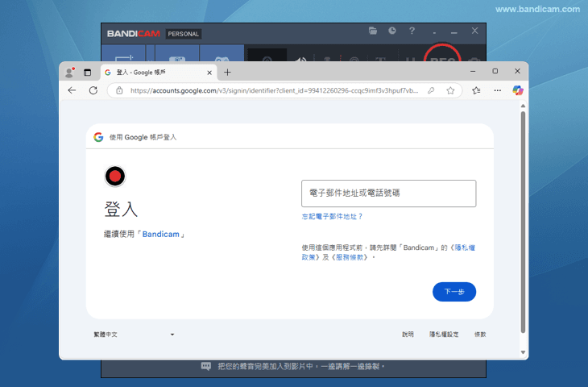Viewport: 588px width, 387px height.
Task: View site information lock icon
Action: [x=119, y=90]
